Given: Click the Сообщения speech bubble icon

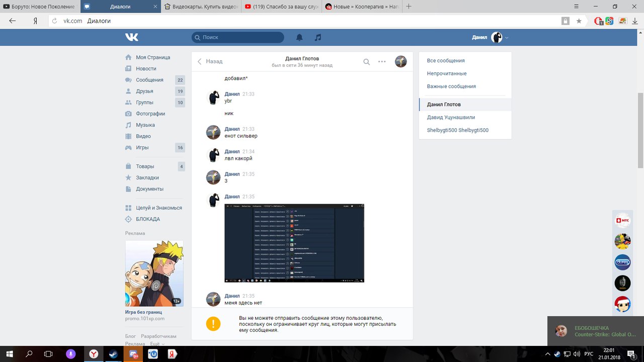Looking at the screenshot, I should coord(128,80).
